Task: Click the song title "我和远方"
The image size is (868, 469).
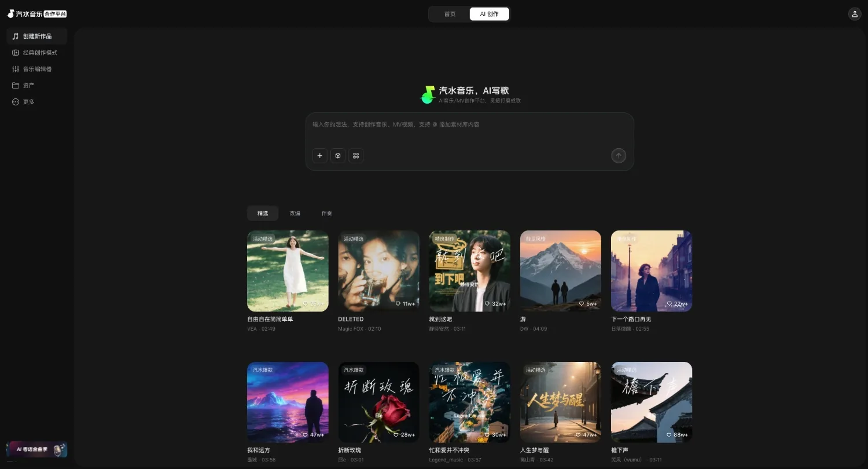Action: 259,450
